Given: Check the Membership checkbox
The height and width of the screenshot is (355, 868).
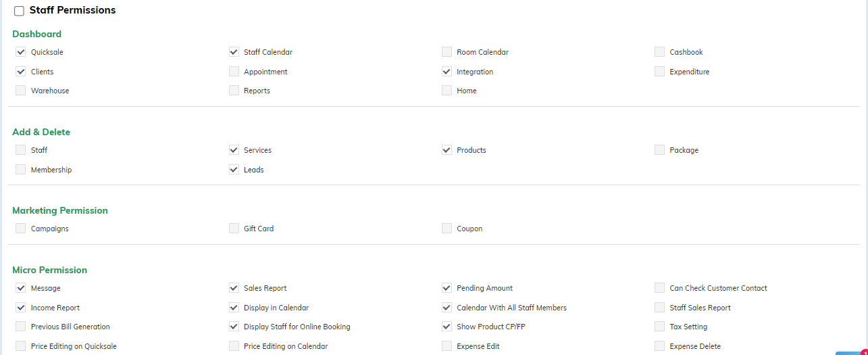Looking at the screenshot, I should pos(21,169).
